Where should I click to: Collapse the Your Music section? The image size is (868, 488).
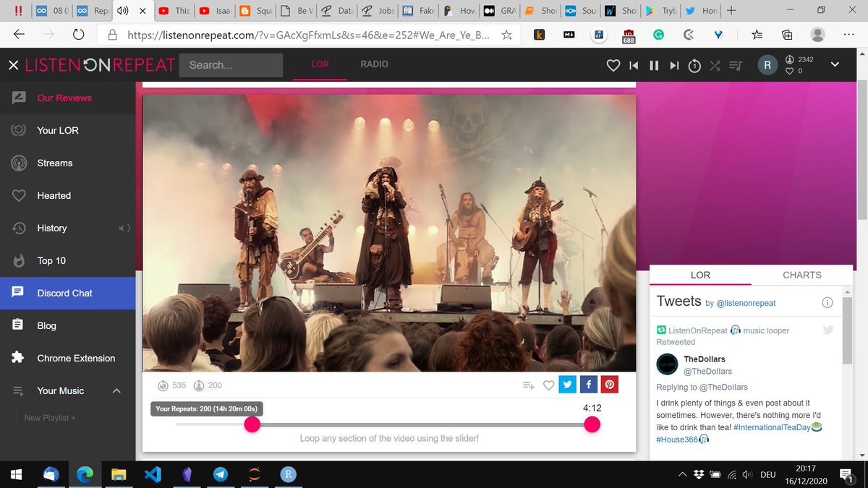(116, 390)
